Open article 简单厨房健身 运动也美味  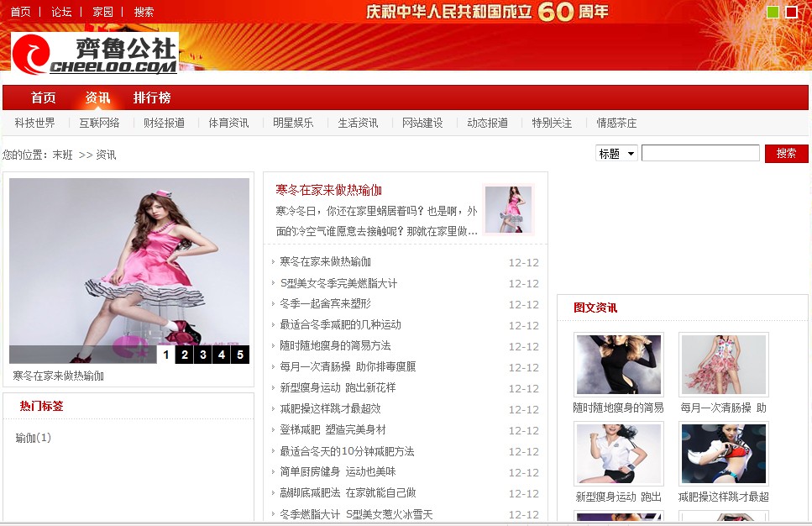pyautogui.click(x=338, y=471)
